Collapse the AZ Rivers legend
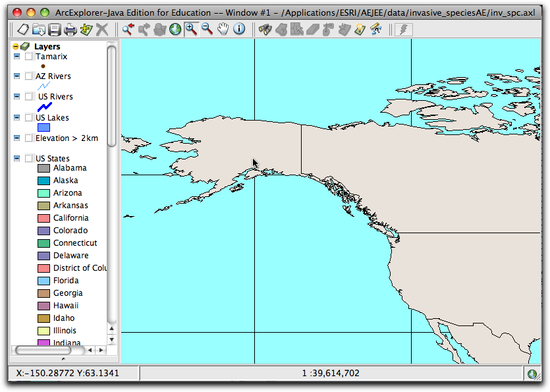Screen dimensions: 550x392 (17, 76)
